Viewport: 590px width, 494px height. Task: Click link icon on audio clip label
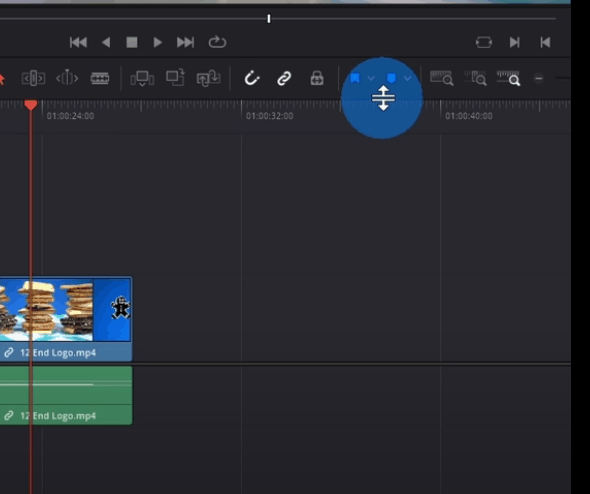(x=8, y=415)
